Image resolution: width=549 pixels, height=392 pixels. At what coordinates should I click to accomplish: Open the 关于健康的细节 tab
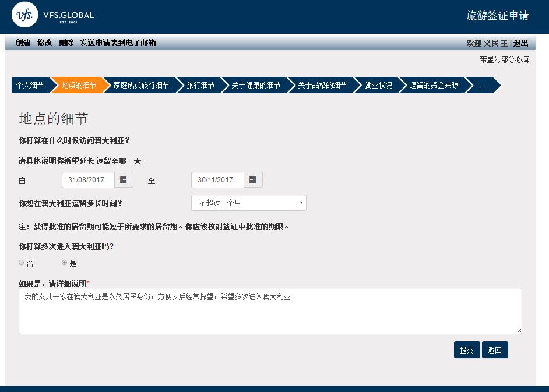coord(255,85)
